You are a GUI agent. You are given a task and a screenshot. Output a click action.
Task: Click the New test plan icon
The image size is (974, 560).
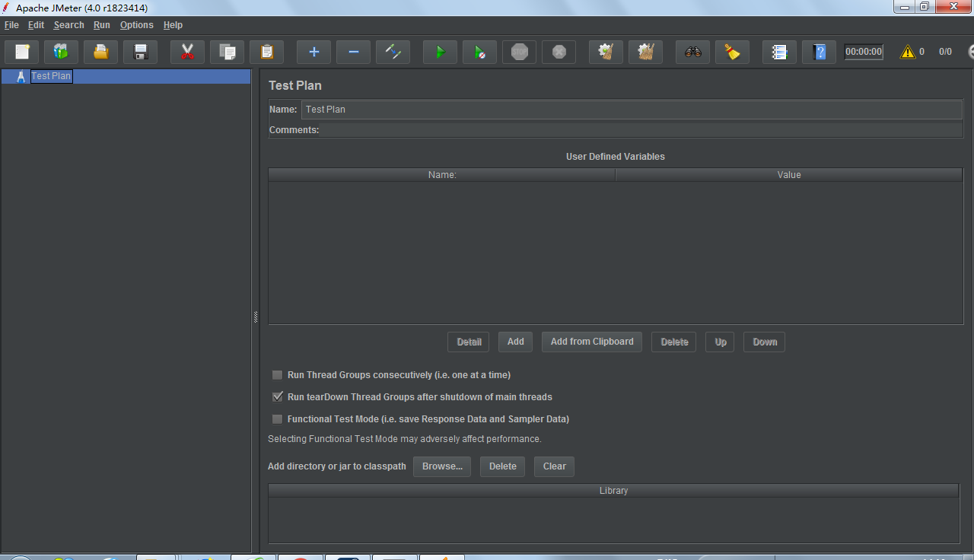pyautogui.click(x=22, y=52)
